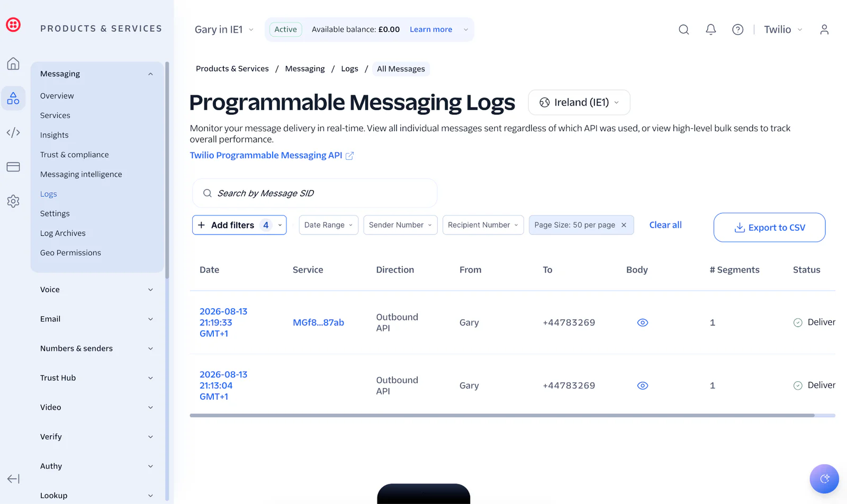
Task: Click the Search by Message SID field
Action: [x=315, y=193]
